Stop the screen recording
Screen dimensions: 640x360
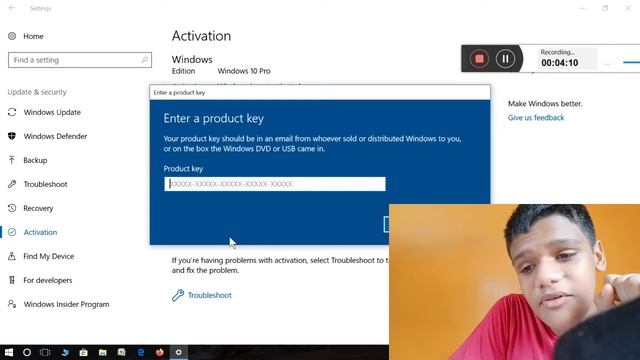479,59
